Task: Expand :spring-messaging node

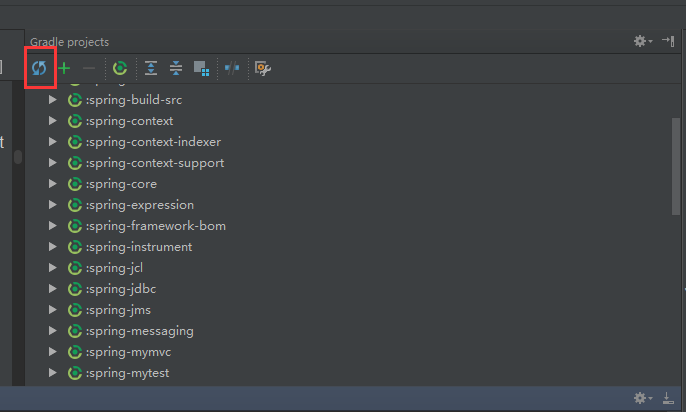Action: [x=52, y=331]
